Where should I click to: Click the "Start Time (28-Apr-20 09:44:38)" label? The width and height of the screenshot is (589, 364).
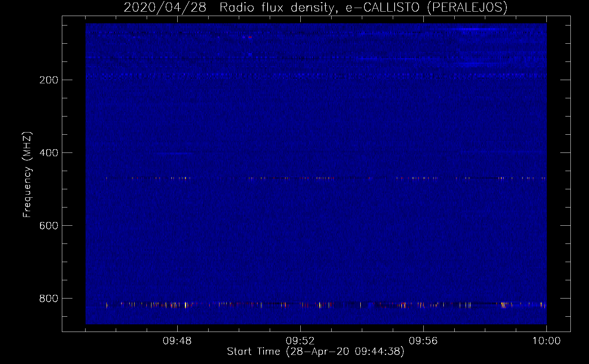pyautogui.click(x=316, y=352)
